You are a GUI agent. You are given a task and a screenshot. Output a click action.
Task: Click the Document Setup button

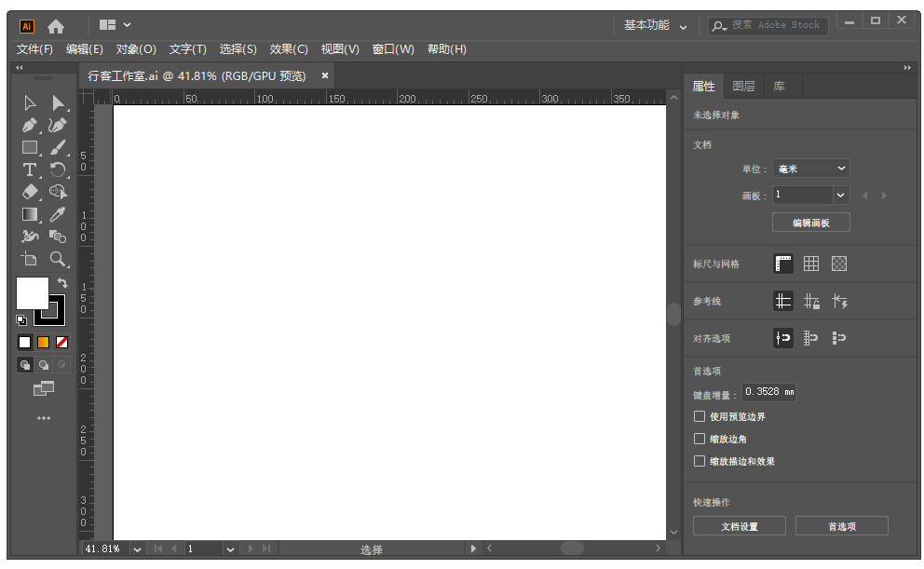click(x=740, y=526)
